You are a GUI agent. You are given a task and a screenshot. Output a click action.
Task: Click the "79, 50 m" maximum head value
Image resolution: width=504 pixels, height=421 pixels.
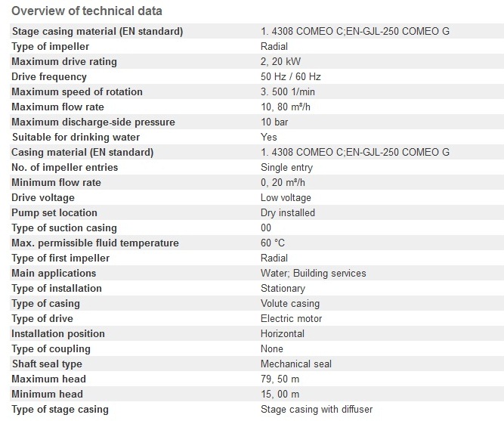click(x=280, y=379)
